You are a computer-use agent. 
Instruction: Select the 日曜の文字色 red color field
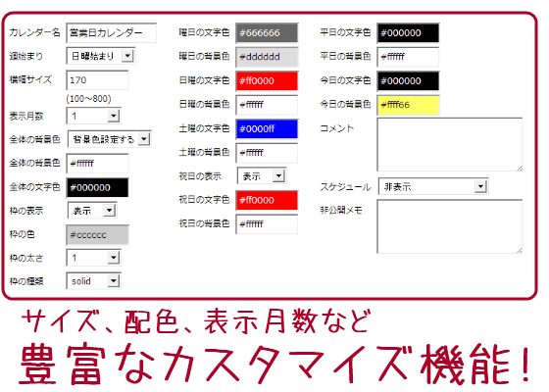[267, 80]
